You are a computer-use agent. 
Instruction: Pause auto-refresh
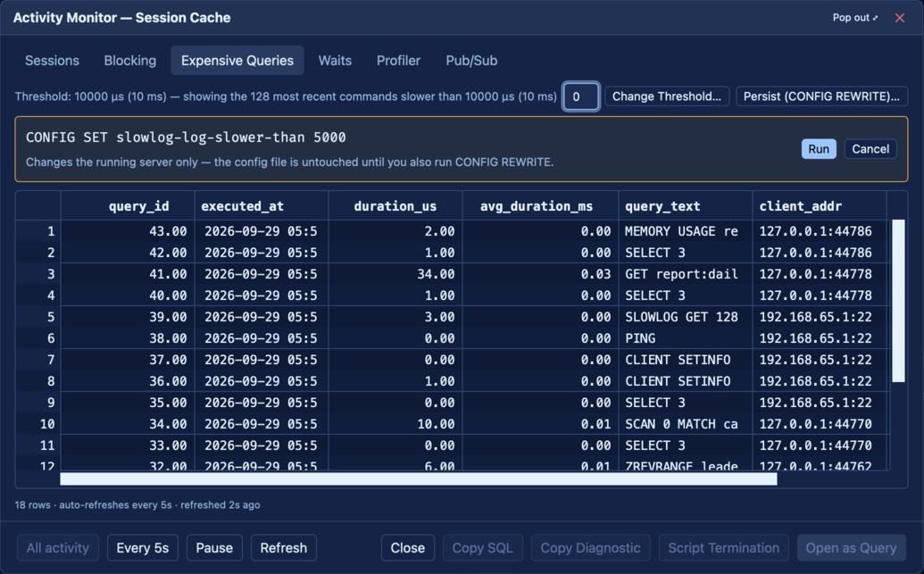pyautogui.click(x=214, y=548)
